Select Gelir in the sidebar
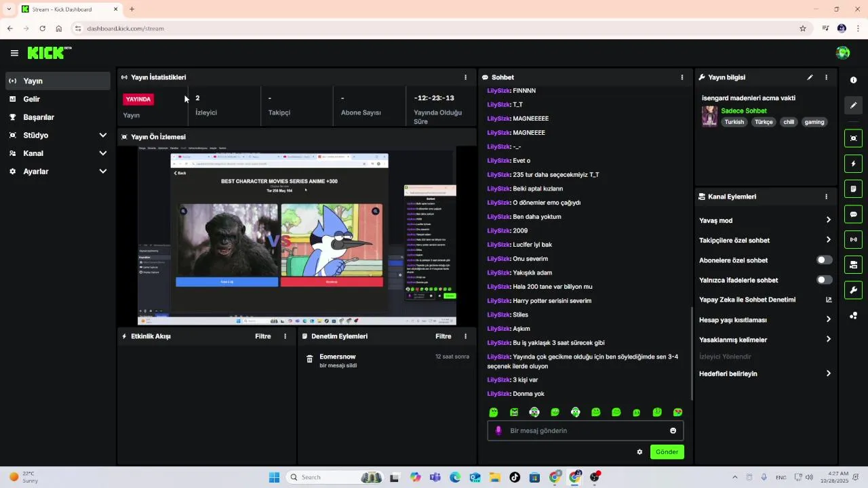 click(x=58, y=99)
